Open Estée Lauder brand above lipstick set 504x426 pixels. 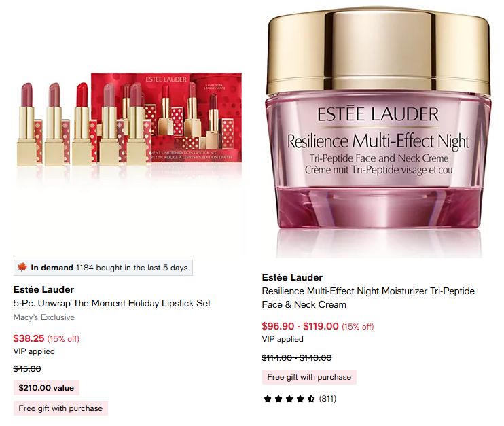coord(43,289)
